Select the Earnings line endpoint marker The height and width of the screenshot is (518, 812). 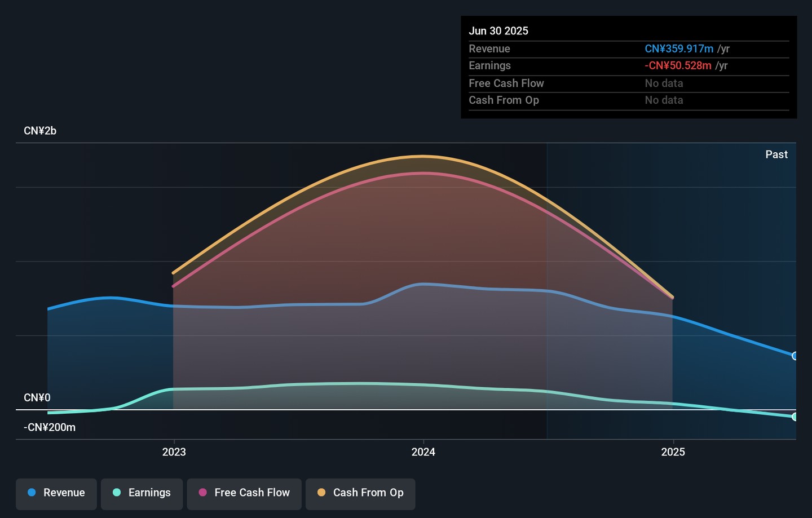pyautogui.click(x=795, y=417)
